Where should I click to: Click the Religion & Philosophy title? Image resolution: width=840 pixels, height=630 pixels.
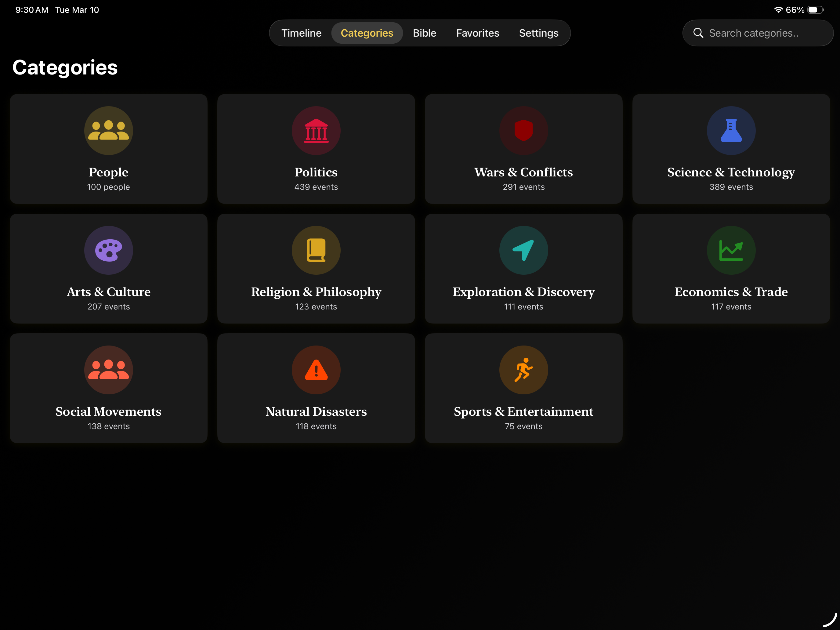(x=316, y=291)
